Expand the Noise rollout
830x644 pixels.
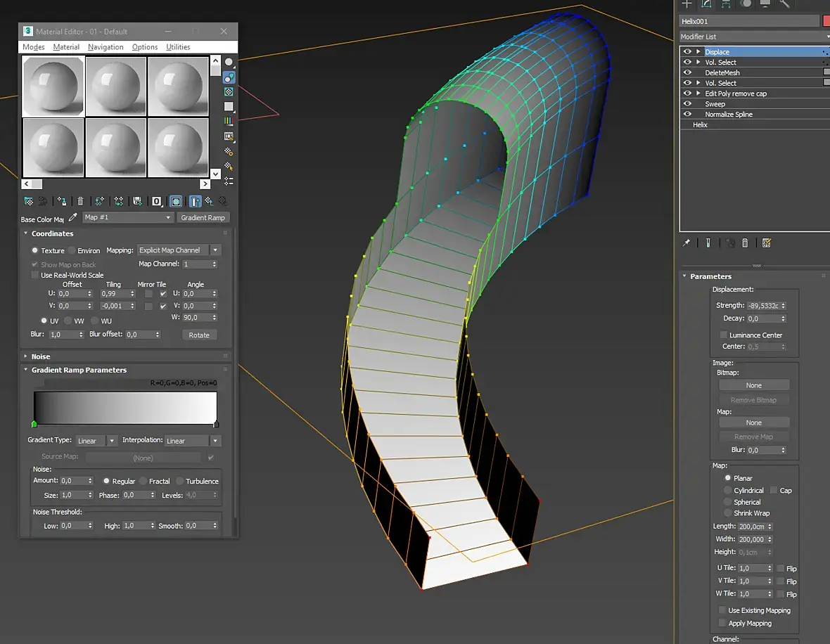41,356
